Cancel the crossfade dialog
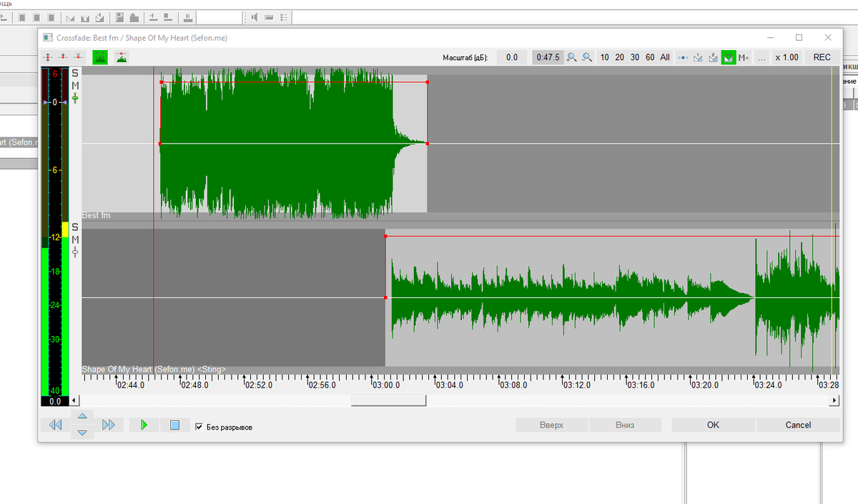 pyautogui.click(x=798, y=425)
